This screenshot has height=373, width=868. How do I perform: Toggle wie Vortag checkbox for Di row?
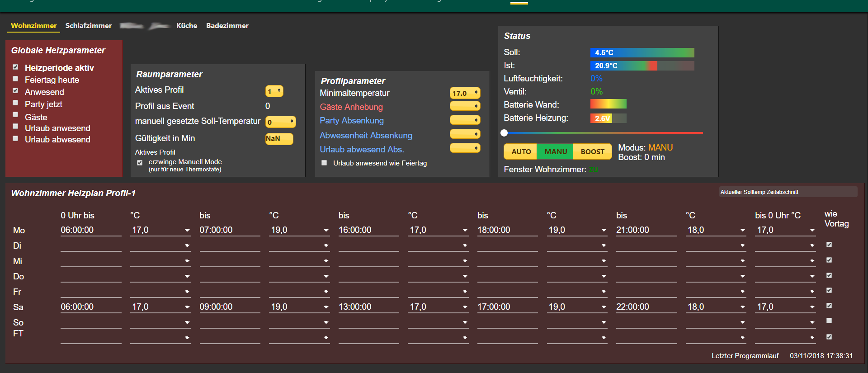[x=829, y=245]
